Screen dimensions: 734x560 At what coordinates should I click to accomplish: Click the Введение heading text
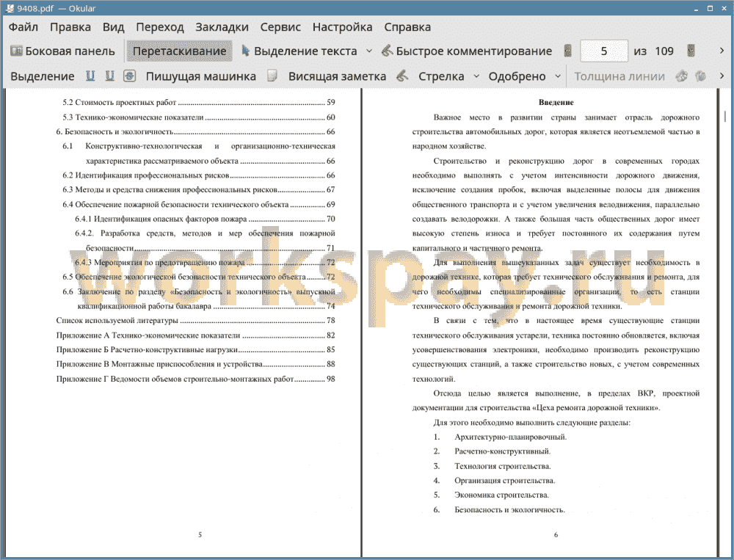pyautogui.click(x=556, y=103)
